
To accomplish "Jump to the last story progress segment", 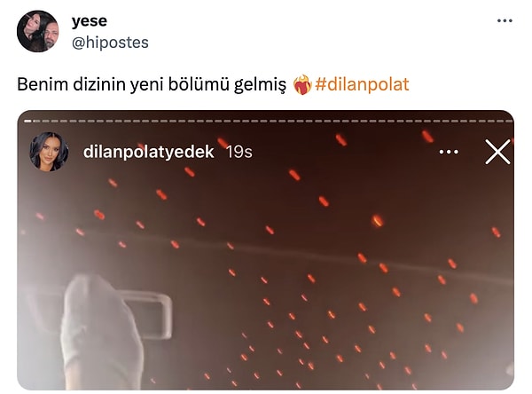I will [x=509, y=121].
